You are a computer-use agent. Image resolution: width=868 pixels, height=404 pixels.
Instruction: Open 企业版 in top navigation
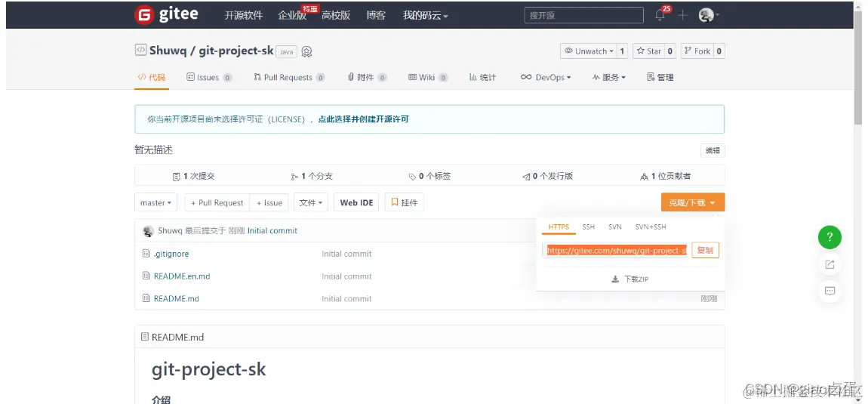(292, 16)
